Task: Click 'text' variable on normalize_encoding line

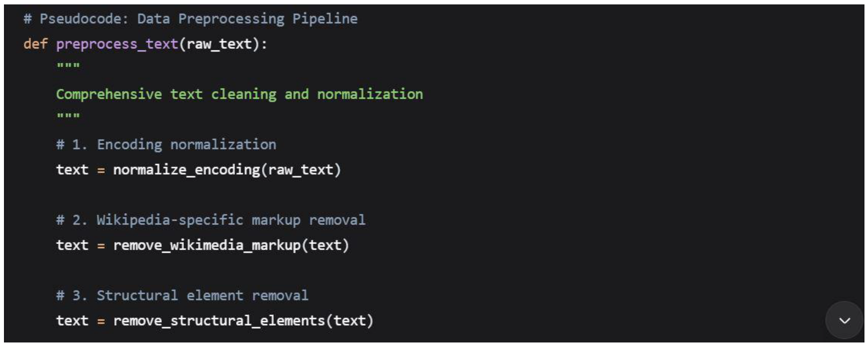Action: click(x=72, y=170)
